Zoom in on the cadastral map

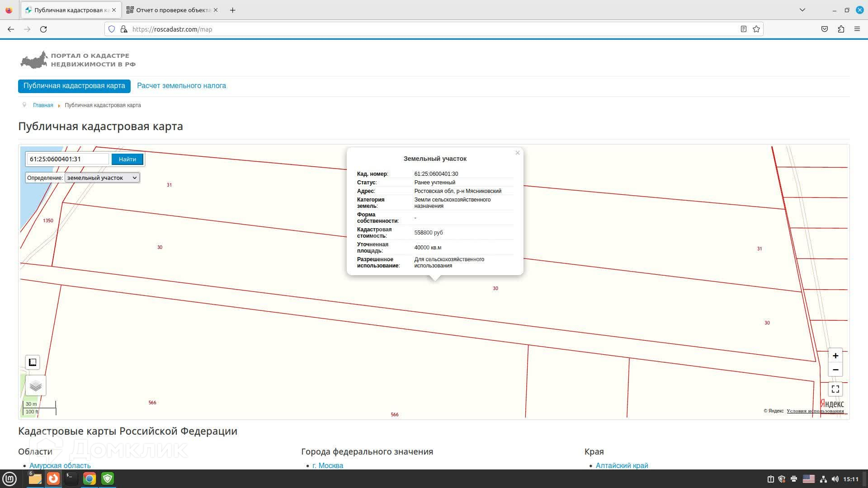pos(835,356)
